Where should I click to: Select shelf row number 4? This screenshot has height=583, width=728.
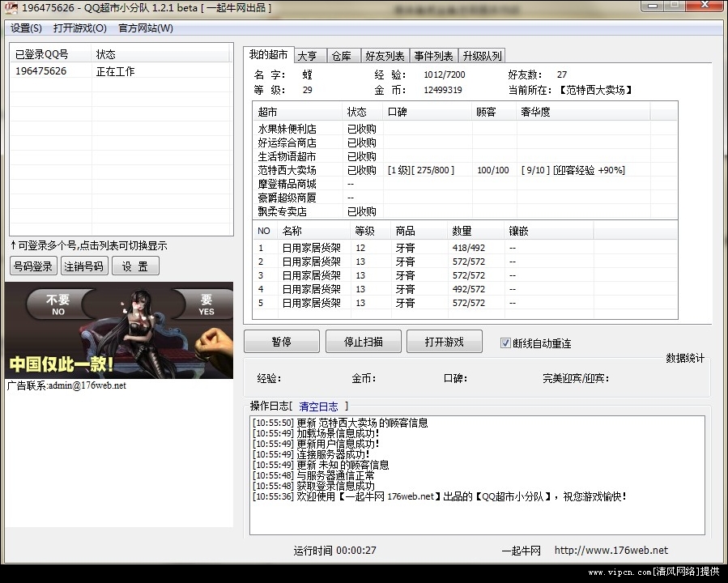(464, 289)
